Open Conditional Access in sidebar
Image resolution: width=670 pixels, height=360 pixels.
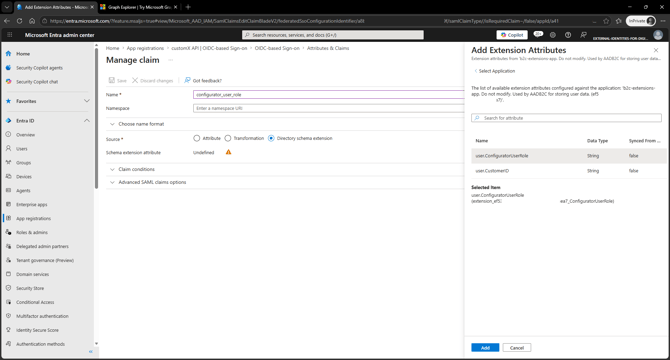pos(35,302)
